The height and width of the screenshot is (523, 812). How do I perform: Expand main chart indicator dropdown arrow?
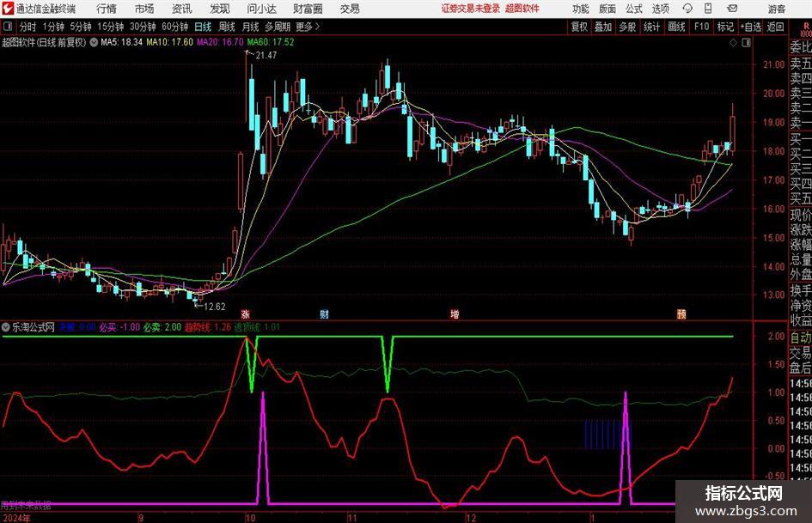pos(94,42)
